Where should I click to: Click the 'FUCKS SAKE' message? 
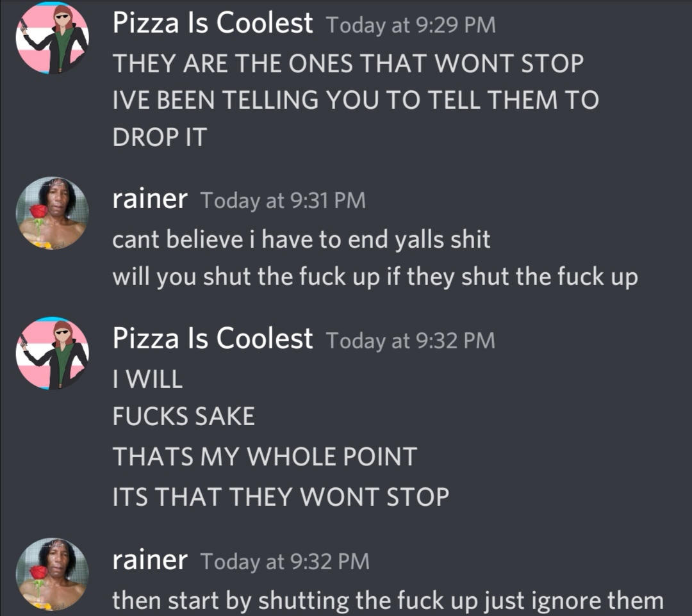coord(184,416)
